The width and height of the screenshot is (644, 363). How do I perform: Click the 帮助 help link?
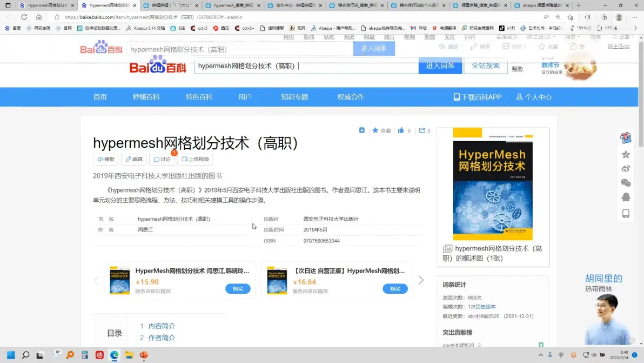517,69
